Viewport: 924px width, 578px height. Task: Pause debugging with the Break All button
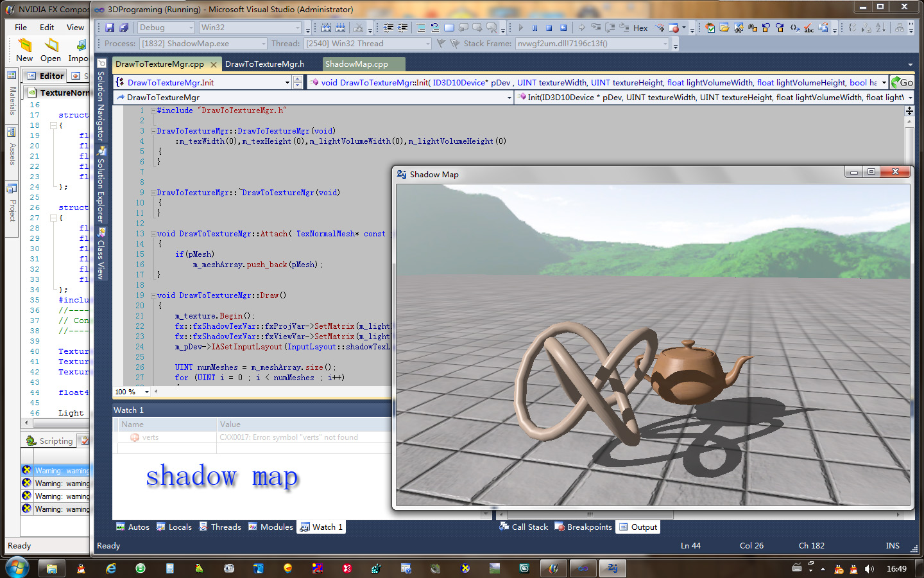coord(535,28)
